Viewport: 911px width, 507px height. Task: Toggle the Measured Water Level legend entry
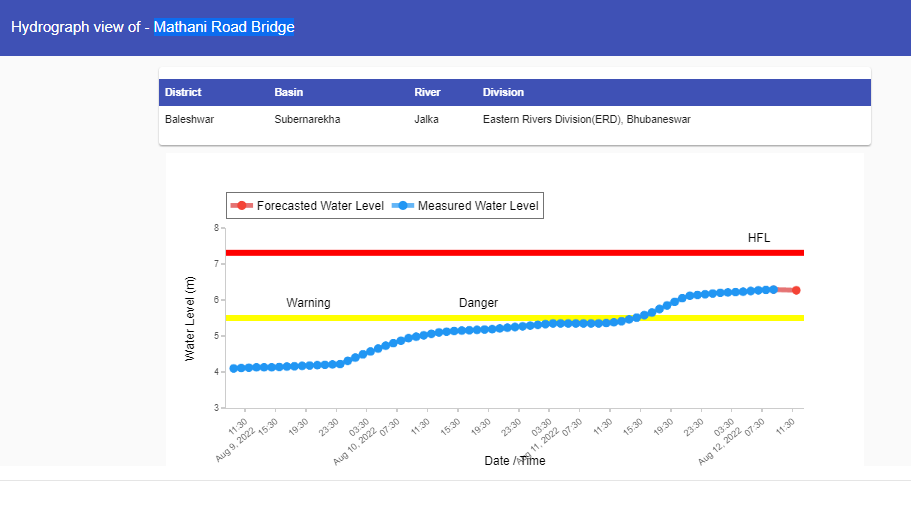pos(465,206)
